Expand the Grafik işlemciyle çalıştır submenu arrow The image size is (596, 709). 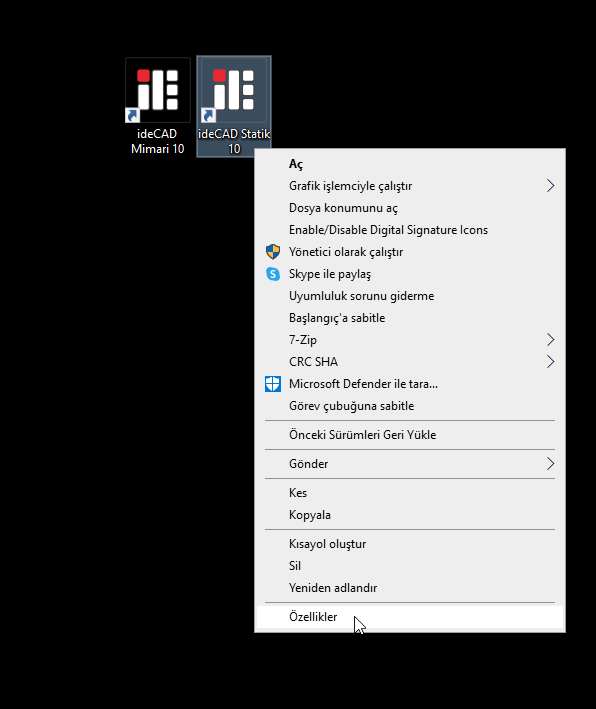pos(550,186)
